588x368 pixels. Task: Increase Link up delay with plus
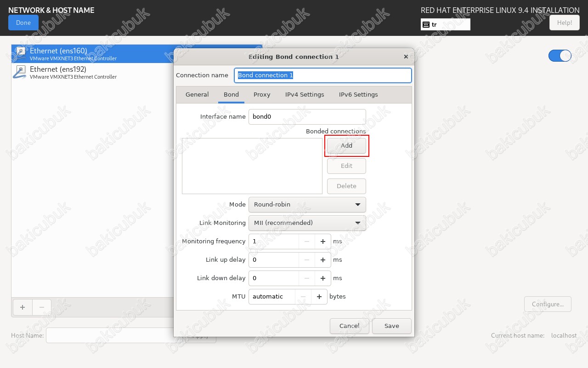click(x=323, y=260)
